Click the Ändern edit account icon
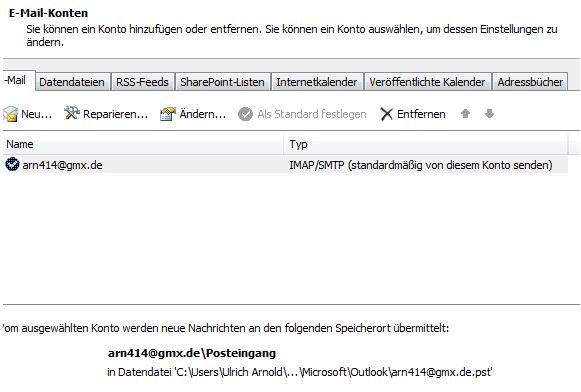The image size is (581, 392). pos(167,114)
